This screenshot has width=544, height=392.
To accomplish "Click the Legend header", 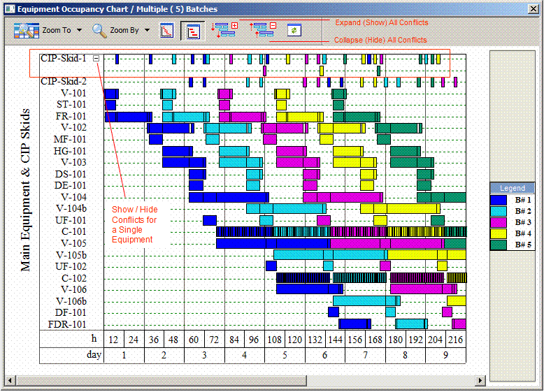I will tap(512, 188).
